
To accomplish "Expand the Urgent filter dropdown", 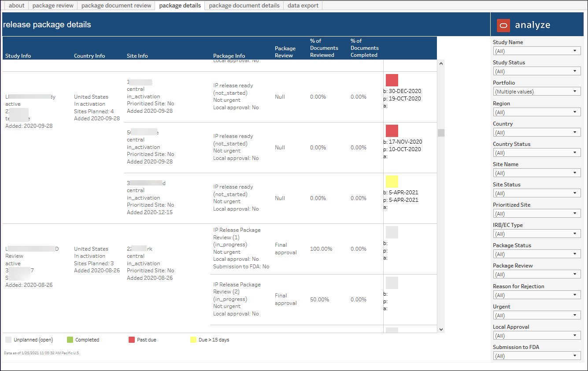I will pyautogui.click(x=537, y=315).
